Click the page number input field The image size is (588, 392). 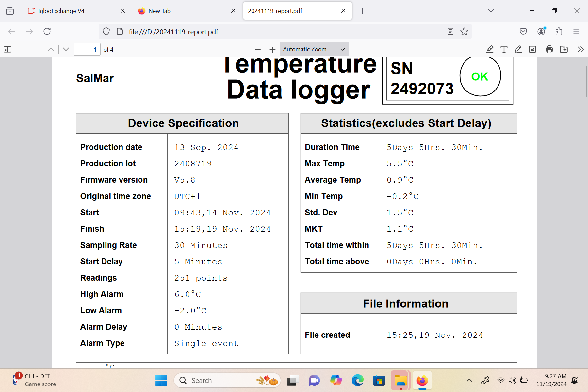click(x=87, y=49)
